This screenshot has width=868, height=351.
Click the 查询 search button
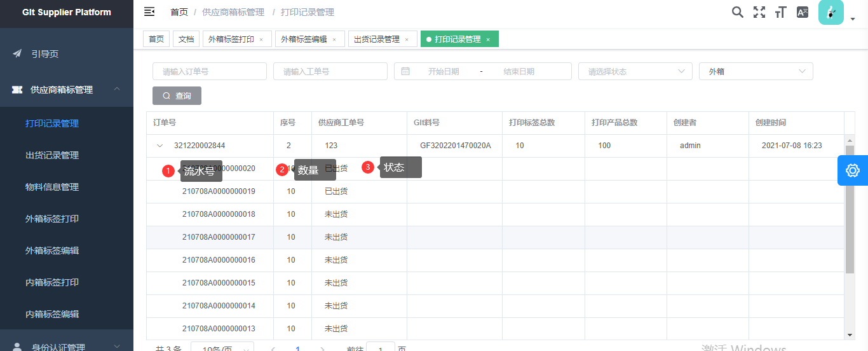pyautogui.click(x=177, y=96)
